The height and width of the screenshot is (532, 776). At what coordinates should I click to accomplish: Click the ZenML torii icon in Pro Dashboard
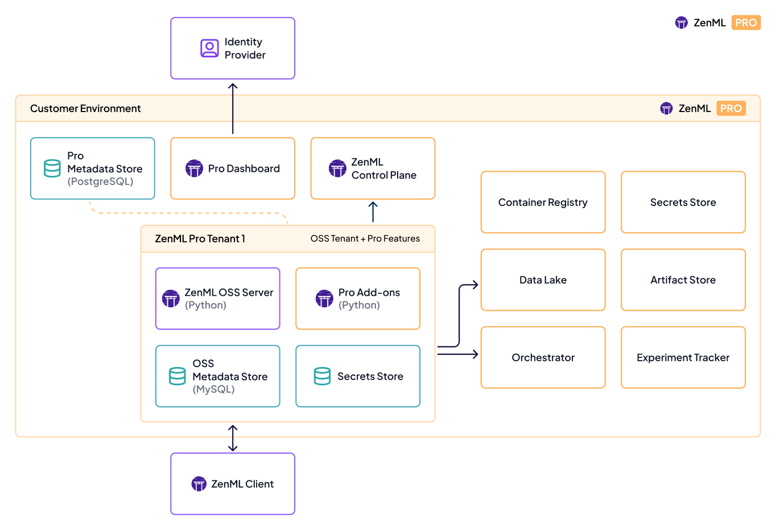(x=195, y=168)
